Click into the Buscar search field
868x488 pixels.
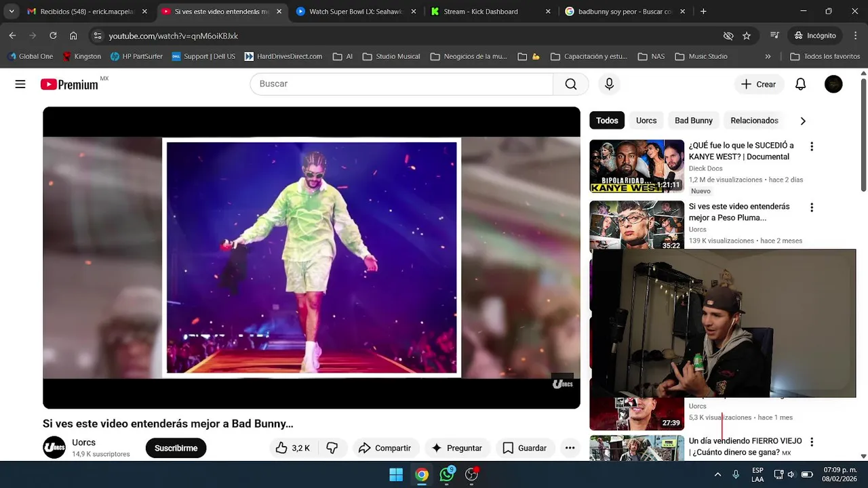click(401, 84)
